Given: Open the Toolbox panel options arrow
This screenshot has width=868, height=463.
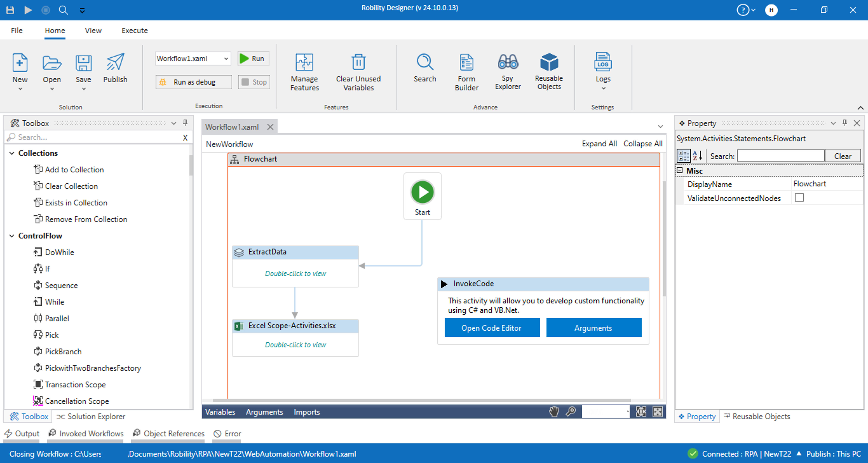Looking at the screenshot, I should pyautogui.click(x=174, y=123).
